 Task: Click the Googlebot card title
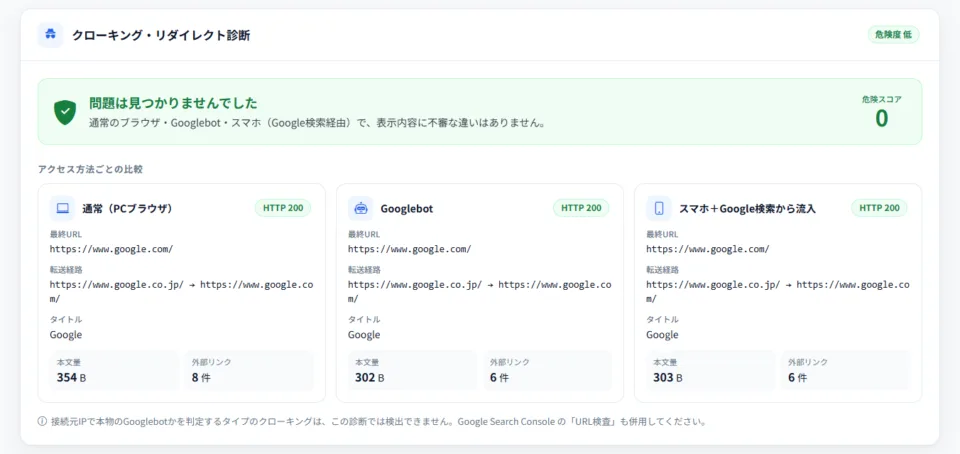pos(407,209)
